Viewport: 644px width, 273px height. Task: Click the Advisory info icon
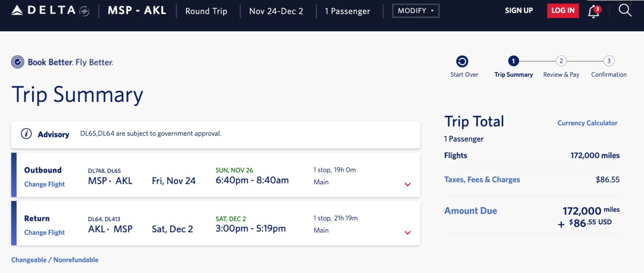tap(26, 133)
